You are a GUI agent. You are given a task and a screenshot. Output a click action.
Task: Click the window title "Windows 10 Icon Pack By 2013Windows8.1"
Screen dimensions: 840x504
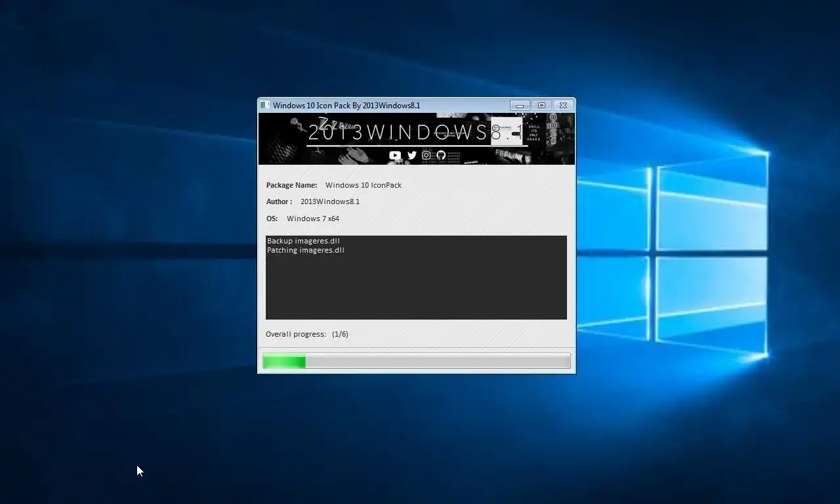[x=346, y=105]
